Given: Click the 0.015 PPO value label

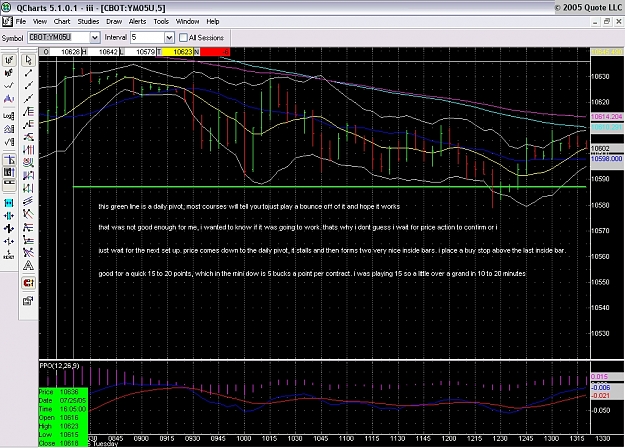Looking at the screenshot, I should tap(599, 377).
